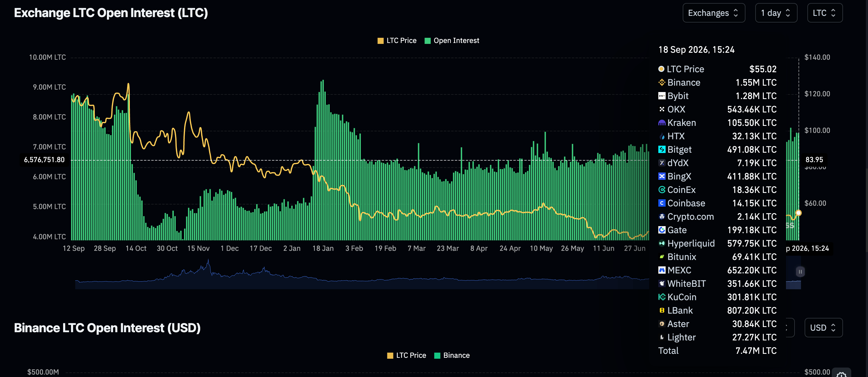Image resolution: width=868 pixels, height=377 pixels.
Task: Click the Hyperliquid icon in tooltip
Action: 662,243
